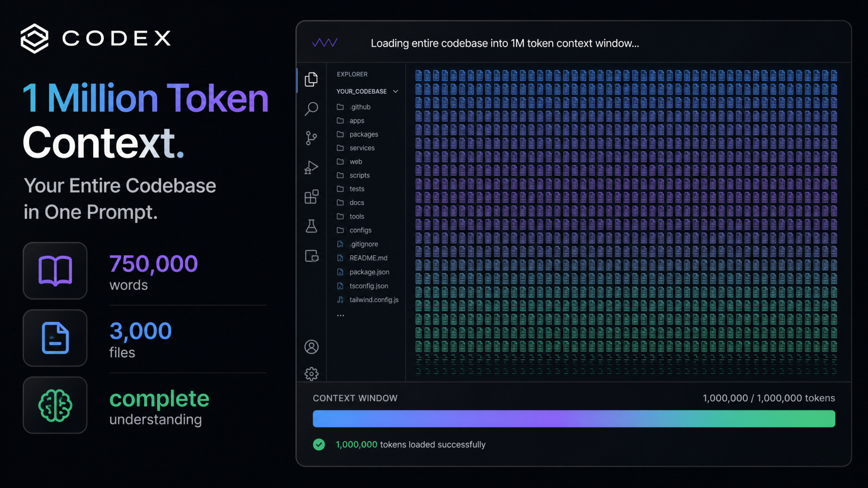Open the Accounts profile icon
Screen dimensions: 868x488
point(312,347)
